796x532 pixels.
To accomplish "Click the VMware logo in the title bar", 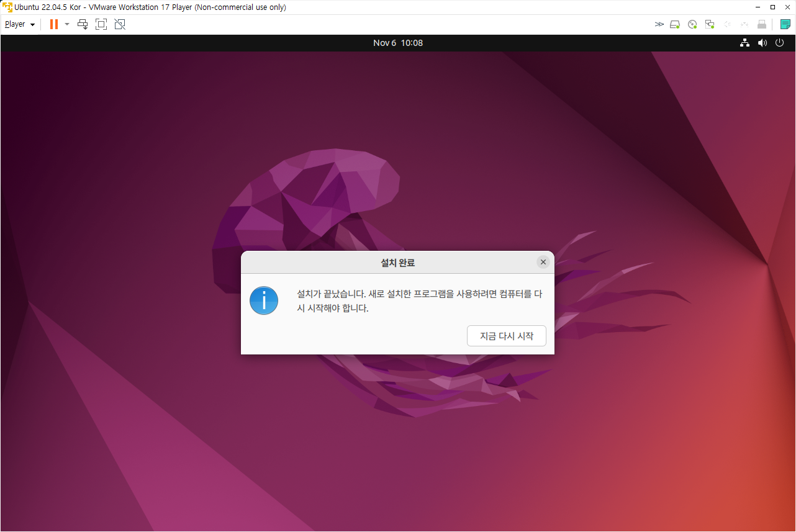I will [7, 7].
